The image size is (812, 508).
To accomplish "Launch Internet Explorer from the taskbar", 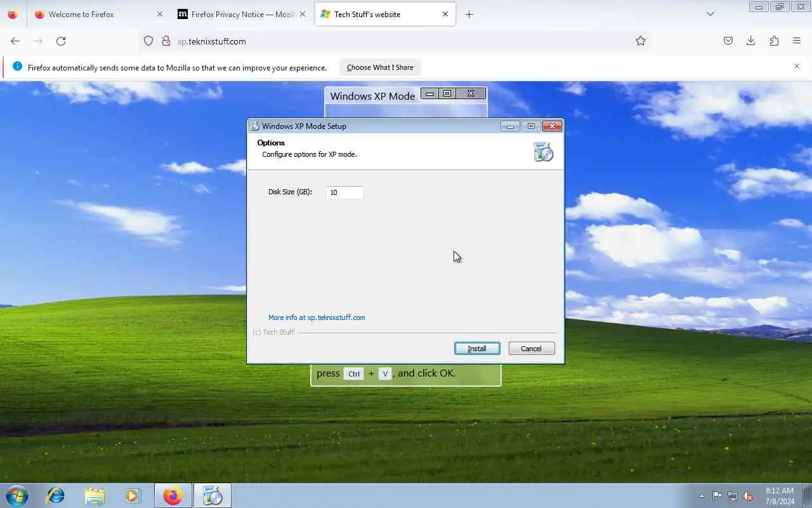I will pos(56,495).
